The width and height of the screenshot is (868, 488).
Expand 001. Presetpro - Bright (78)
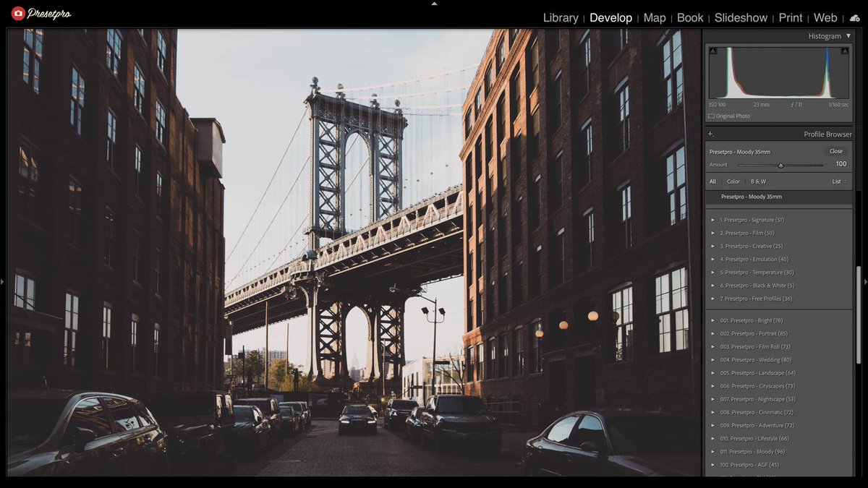click(712, 320)
